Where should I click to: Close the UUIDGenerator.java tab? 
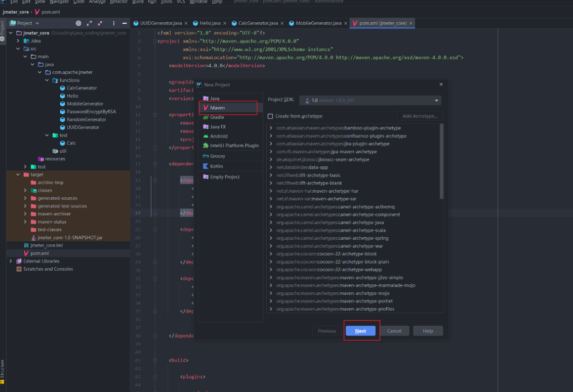[x=186, y=23]
